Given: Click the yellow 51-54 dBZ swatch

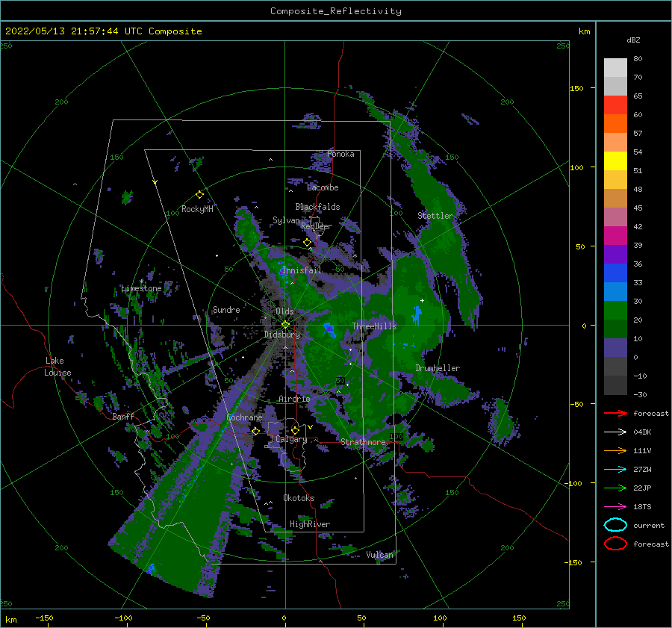Looking at the screenshot, I should coord(615,161).
